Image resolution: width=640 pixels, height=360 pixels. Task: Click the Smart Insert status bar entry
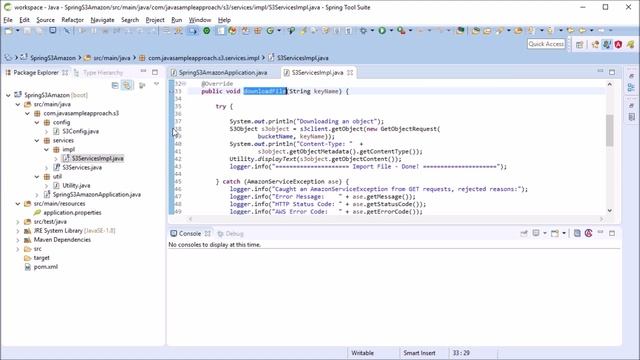point(419,353)
